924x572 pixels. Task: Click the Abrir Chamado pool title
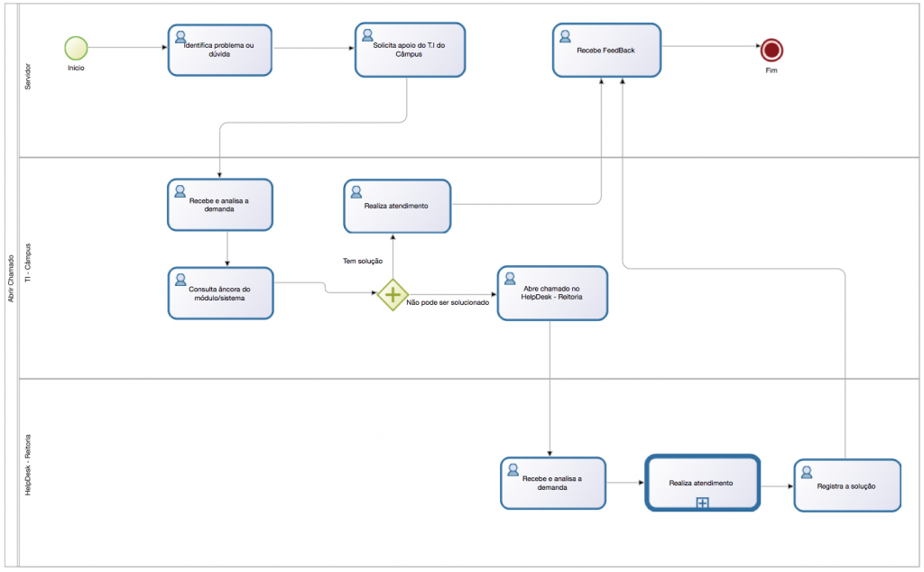tap(10, 280)
